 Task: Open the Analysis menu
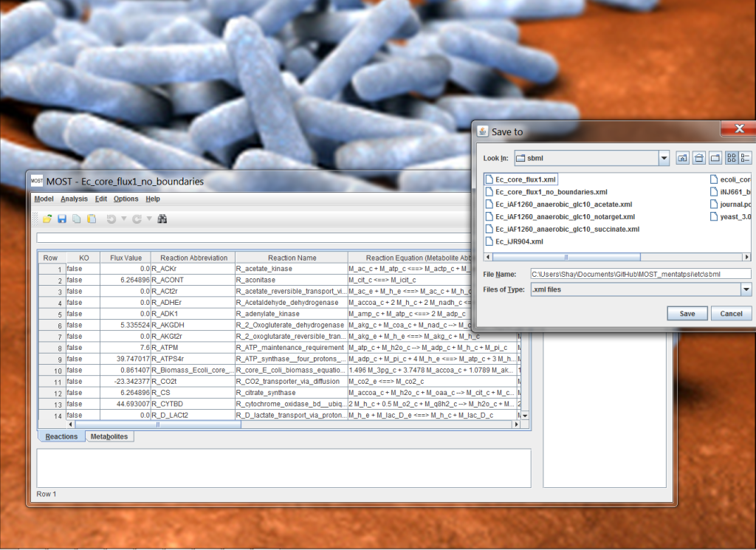pyautogui.click(x=74, y=199)
